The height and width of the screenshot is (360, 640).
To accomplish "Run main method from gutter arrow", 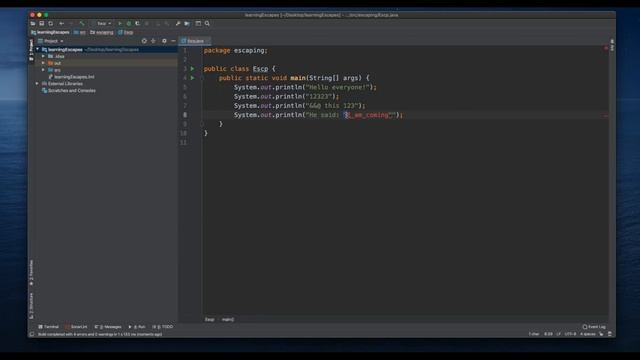I will coord(193,78).
